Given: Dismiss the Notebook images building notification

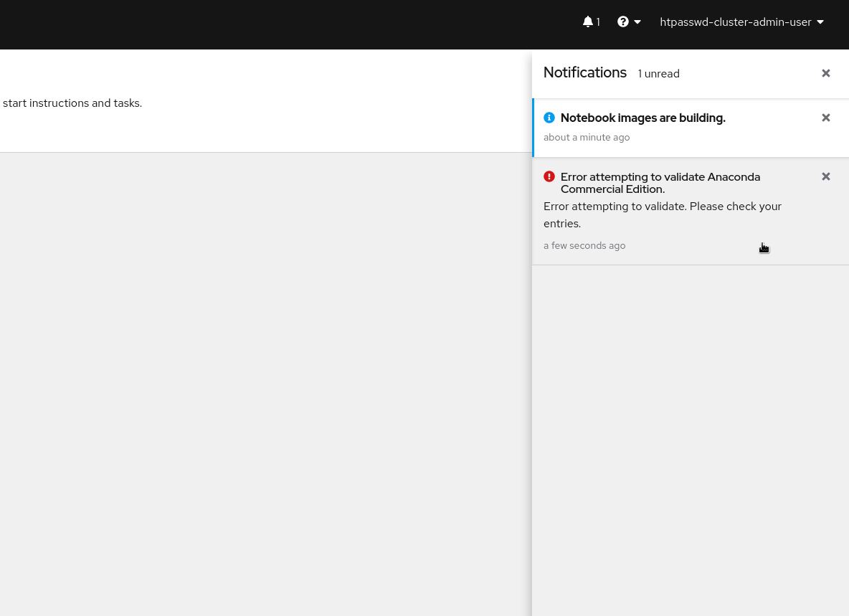Looking at the screenshot, I should [826, 118].
